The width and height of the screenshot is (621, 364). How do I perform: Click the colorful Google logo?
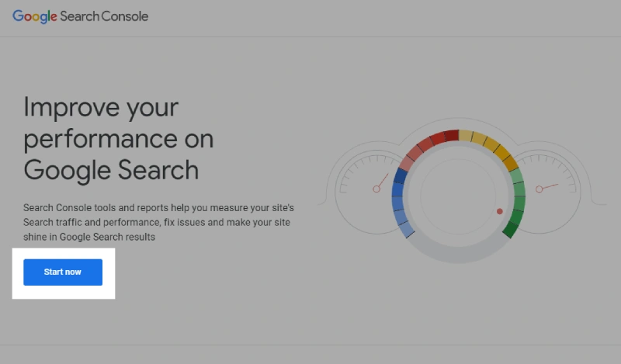click(x=35, y=16)
